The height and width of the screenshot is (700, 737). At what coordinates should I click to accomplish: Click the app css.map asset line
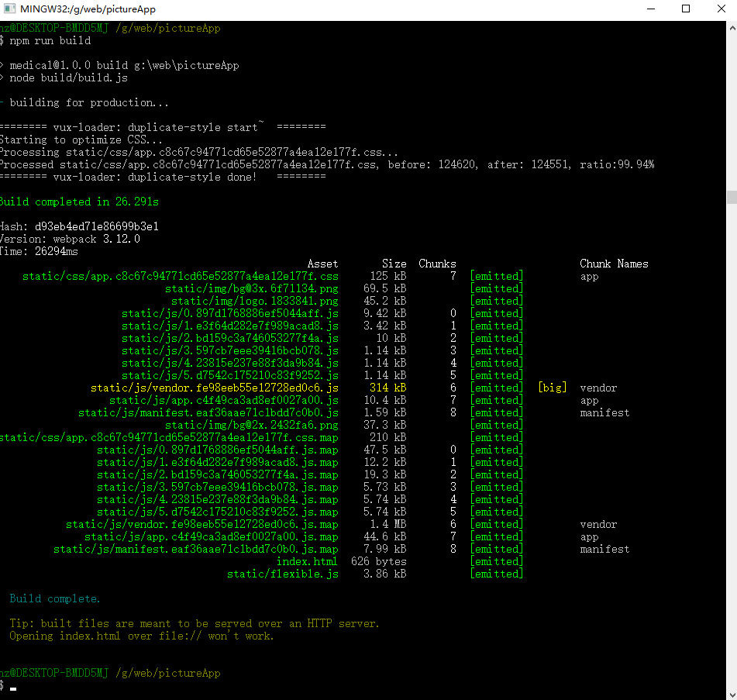click(169, 437)
